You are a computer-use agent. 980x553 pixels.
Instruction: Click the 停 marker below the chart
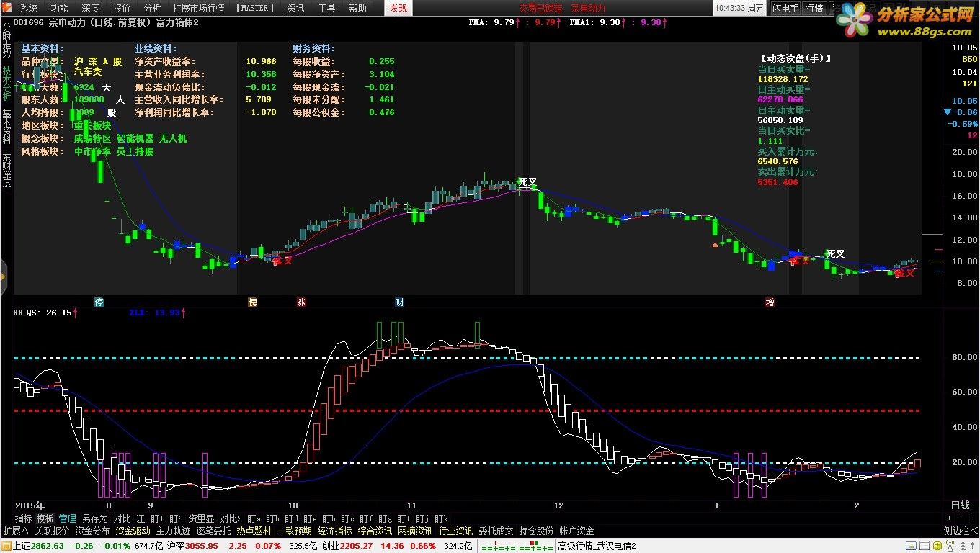coord(99,302)
